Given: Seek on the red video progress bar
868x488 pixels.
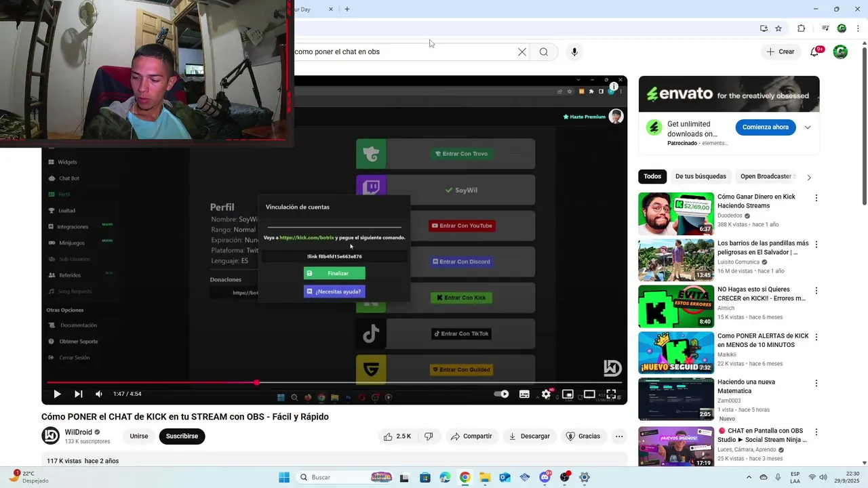Looking at the screenshot, I should (334, 382).
